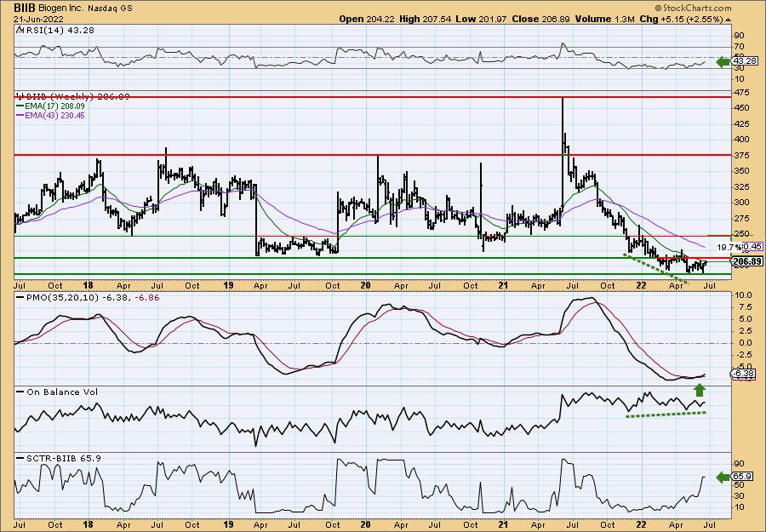Screen dimensions: 766x532
Task: Click the 475 price axis label
Action: pos(741,92)
